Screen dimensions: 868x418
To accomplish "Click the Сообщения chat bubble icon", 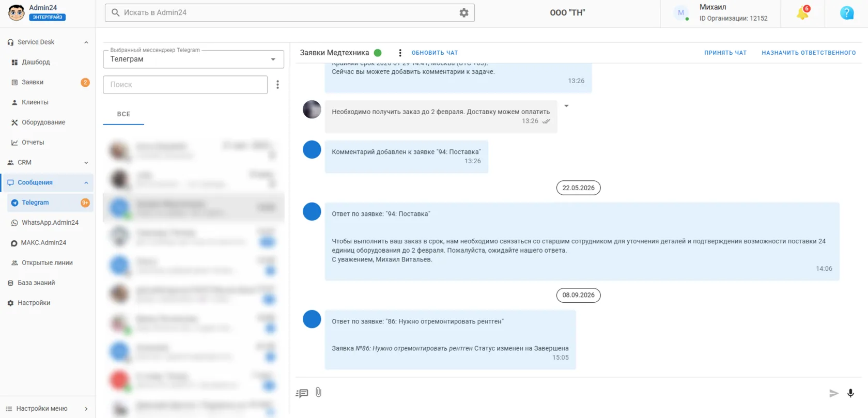I will 10,183.
